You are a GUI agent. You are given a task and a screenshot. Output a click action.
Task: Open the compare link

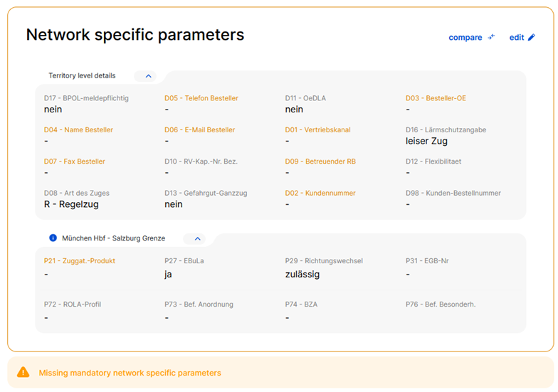465,37
